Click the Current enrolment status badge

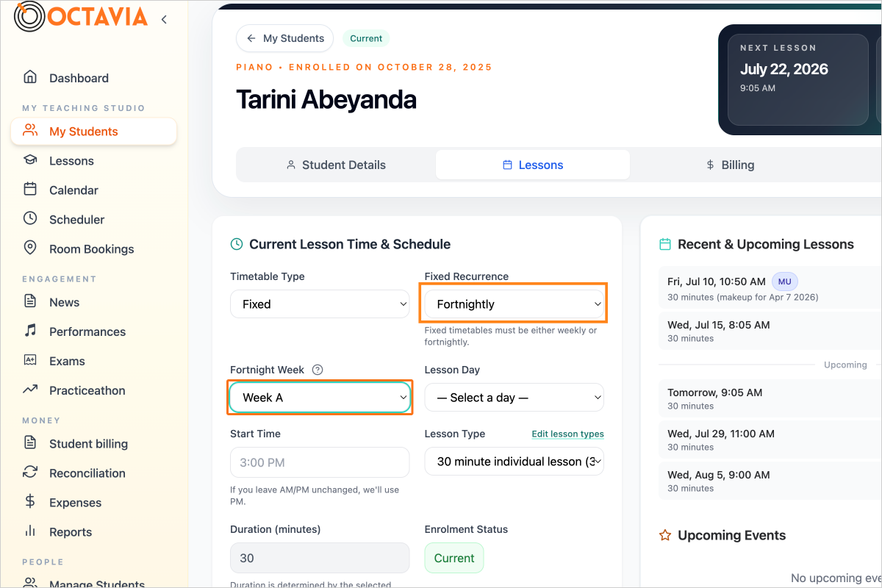[x=454, y=558]
